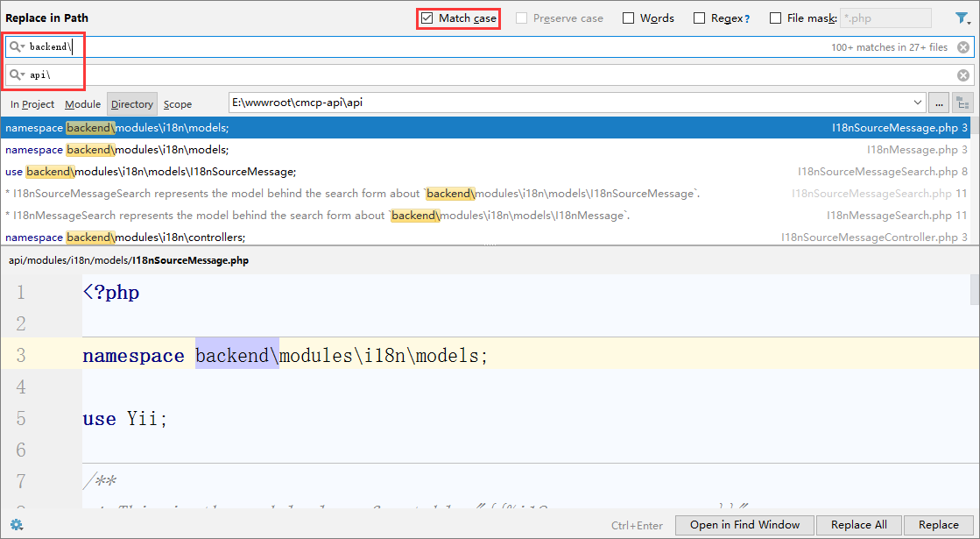Click the Replace All button
This screenshot has width=980, height=539.
(858, 525)
